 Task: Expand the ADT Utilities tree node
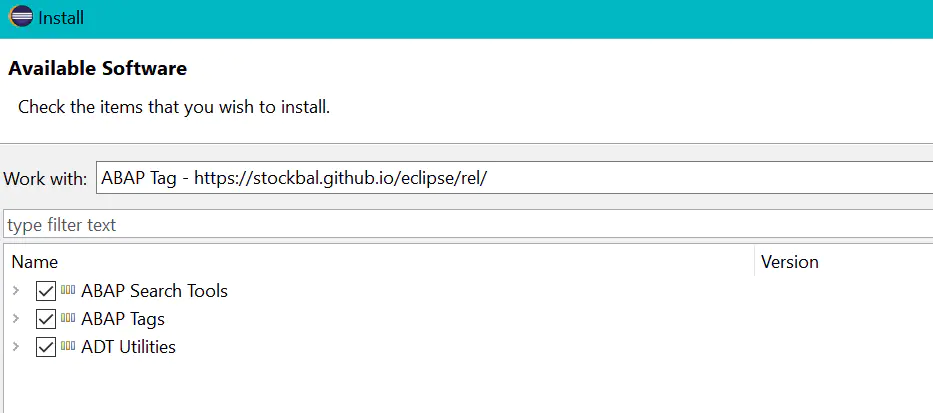16,346
